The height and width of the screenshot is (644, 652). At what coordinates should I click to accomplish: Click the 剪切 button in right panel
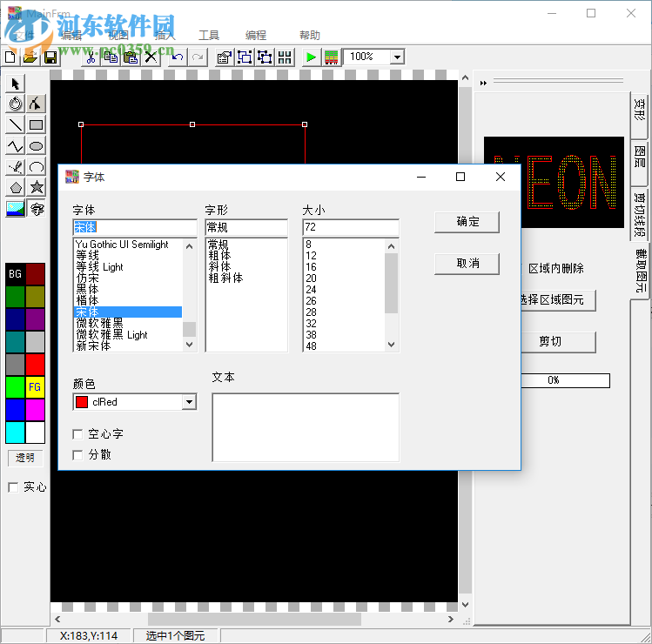558,342
